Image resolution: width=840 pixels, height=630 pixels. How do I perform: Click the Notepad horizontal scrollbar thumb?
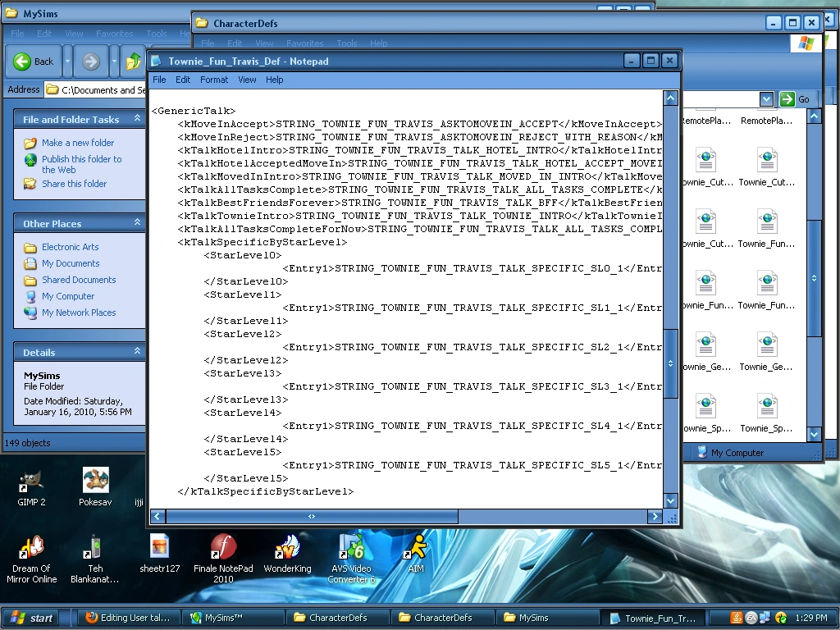coord(312,517)
